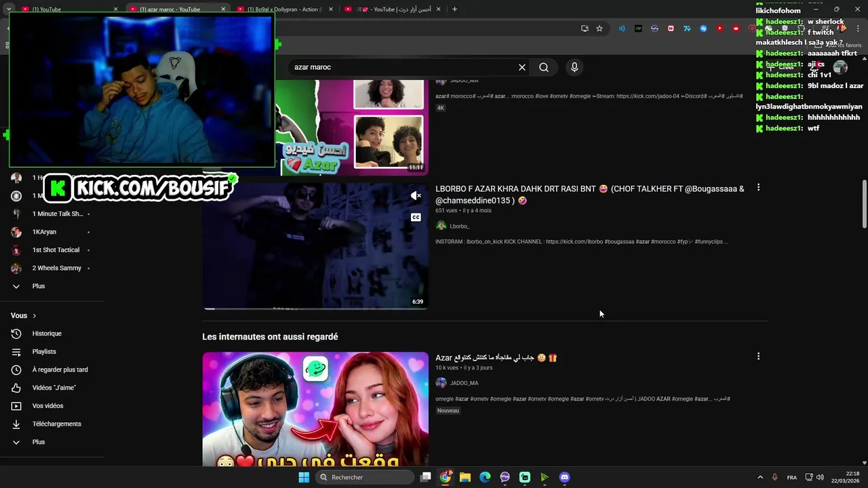Open Vidéos "J'aime" in the sidebar

(54, 388)
